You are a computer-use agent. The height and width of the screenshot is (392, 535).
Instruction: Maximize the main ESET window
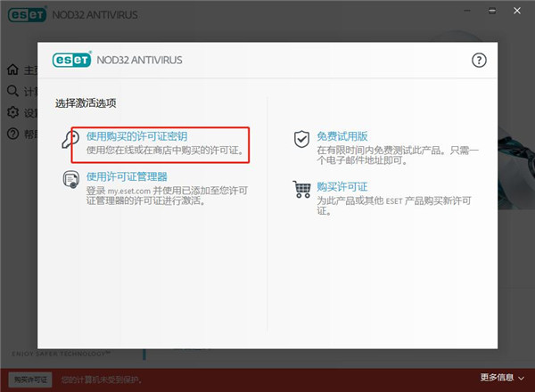coord(492,11)
